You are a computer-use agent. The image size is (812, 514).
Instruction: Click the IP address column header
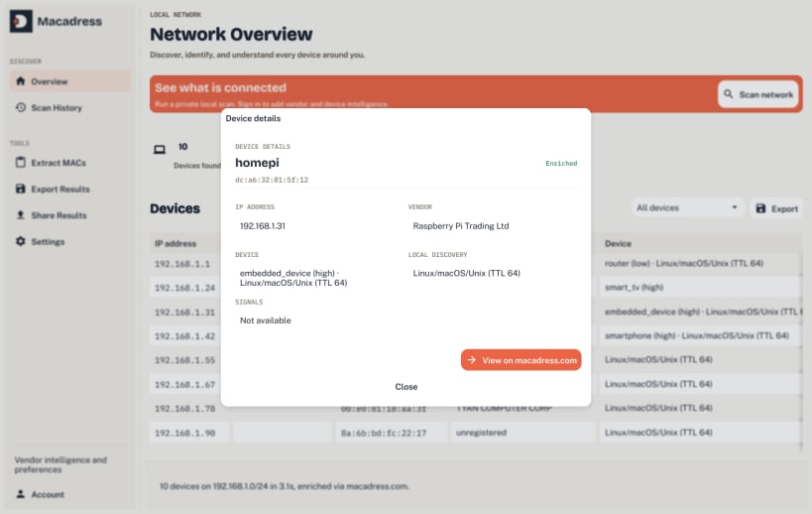175,243
